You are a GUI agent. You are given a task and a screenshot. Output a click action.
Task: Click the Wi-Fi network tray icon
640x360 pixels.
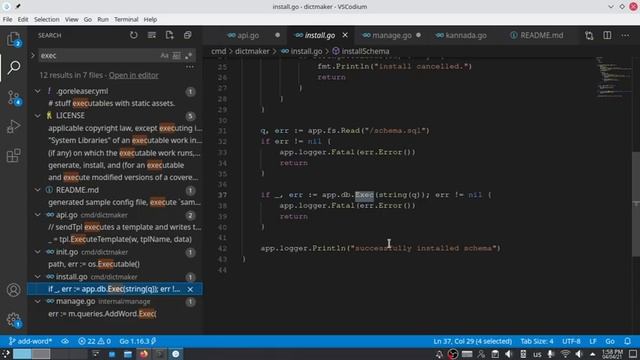565,354
